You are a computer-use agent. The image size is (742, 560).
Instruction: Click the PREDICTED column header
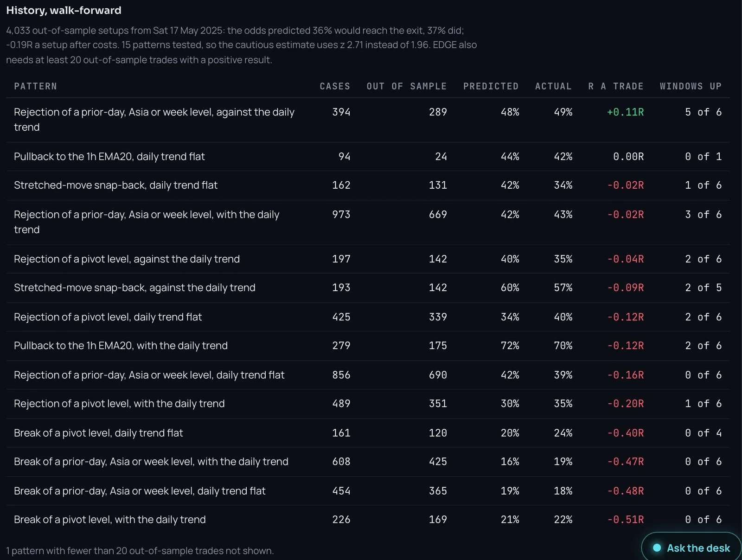[x=491, y=86]
